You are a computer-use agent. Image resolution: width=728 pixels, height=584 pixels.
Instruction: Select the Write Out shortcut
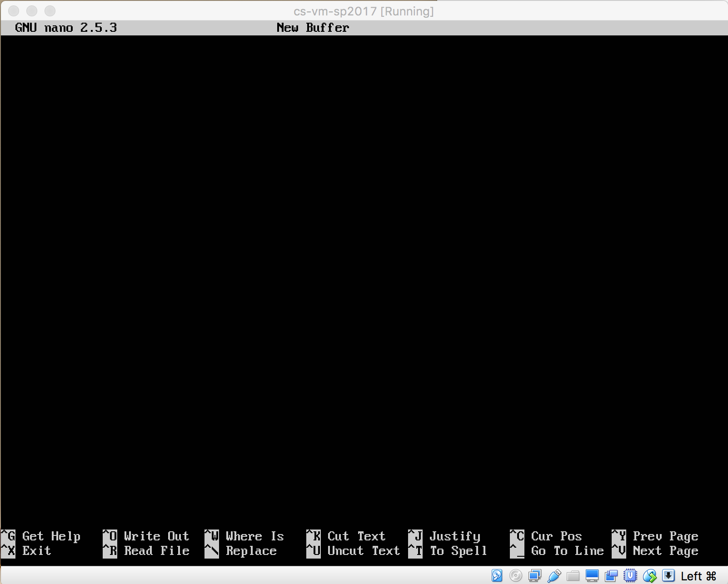coord(156,536)
